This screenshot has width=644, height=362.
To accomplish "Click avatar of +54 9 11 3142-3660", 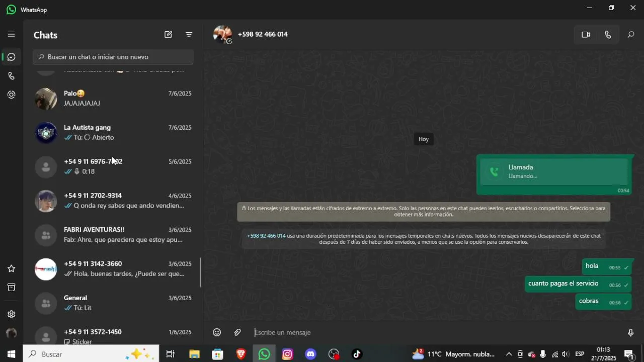I will pos(46,269).
